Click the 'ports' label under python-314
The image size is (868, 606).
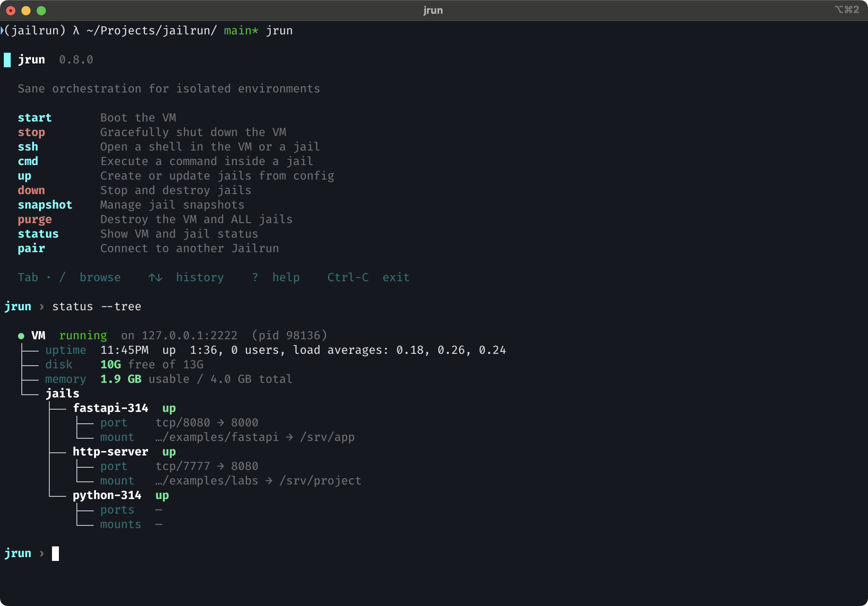[x=117, y=510]
